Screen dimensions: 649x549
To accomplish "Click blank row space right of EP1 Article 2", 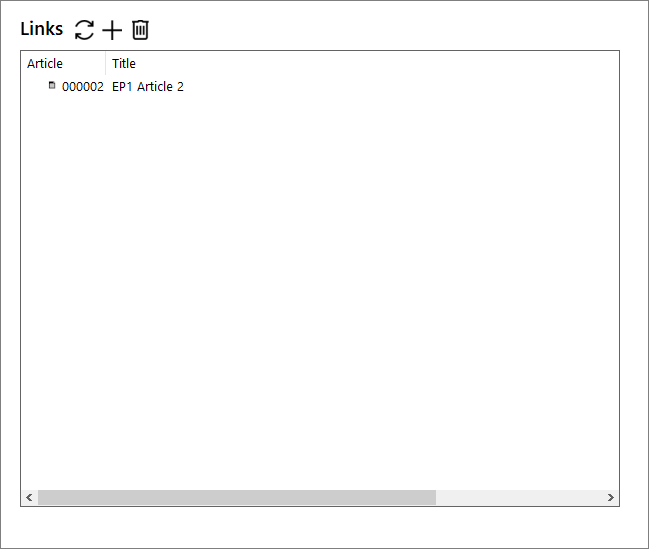I will (x=401, y=87).
